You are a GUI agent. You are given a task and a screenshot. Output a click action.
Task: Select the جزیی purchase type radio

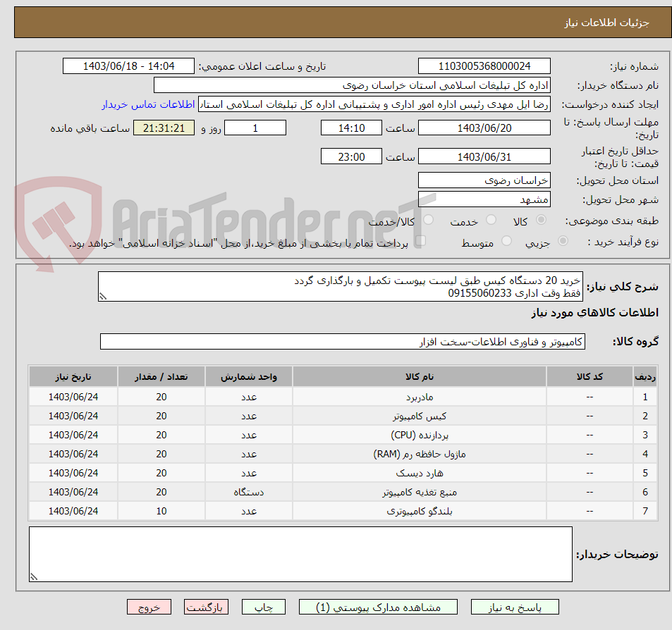click(563, 241)
